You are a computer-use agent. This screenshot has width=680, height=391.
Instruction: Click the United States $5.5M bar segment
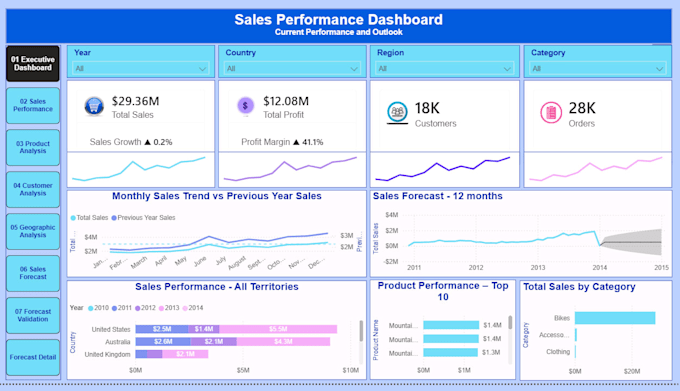pos(278,329)
